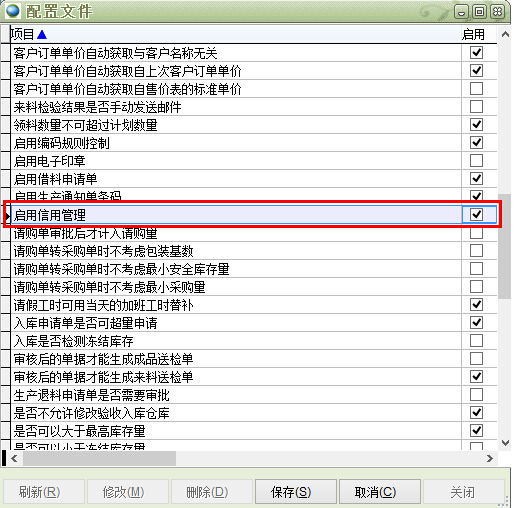
Task: Click the horizontal scrollbar left arrow
Action: click(14, 458)
